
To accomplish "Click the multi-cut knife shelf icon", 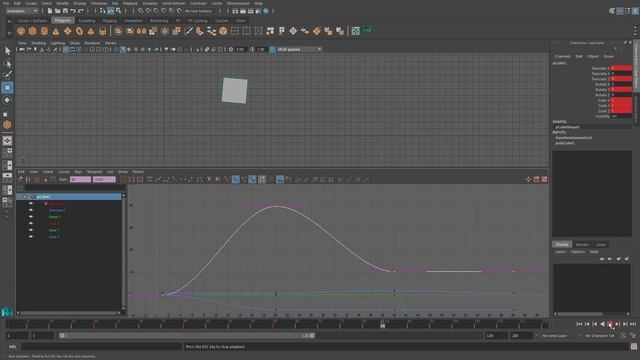I will (x=188, y=31).
